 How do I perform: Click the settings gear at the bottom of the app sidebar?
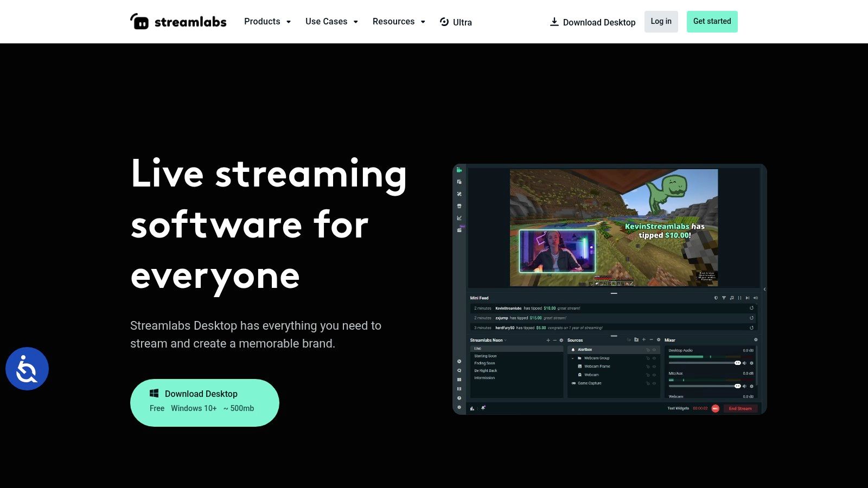[459, 407]
